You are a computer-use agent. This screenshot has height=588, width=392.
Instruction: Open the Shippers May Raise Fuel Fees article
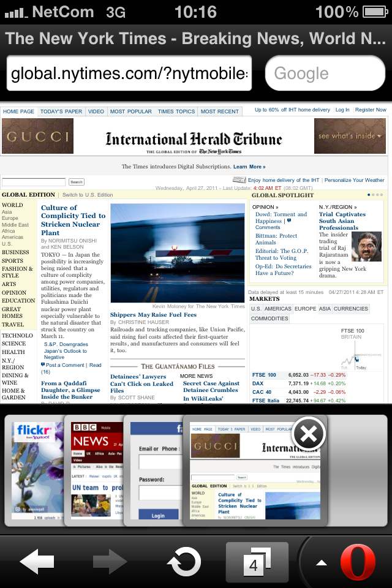[x=153, y=315]
